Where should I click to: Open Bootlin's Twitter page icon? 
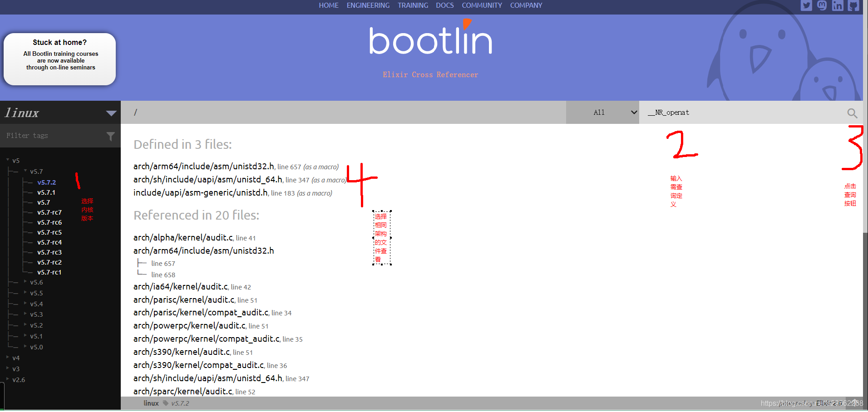[806, 5]
